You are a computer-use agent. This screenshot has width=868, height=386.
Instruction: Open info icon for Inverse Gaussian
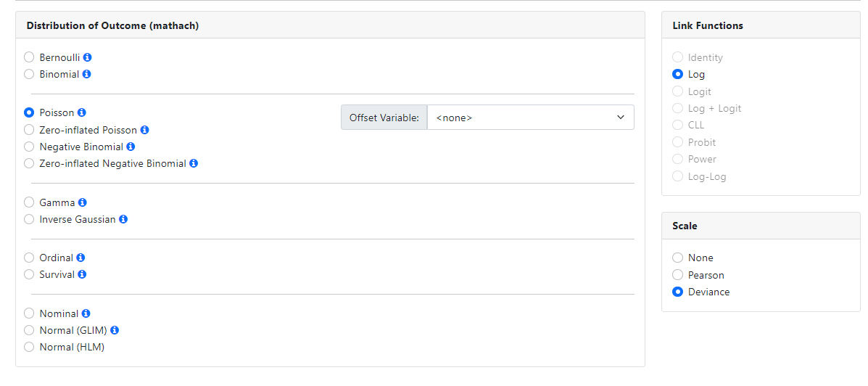pos(123,219)
